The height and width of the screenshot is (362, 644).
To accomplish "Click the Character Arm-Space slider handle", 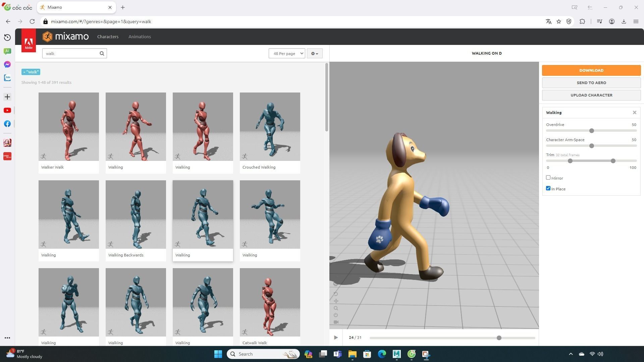I will coord(592,146).
